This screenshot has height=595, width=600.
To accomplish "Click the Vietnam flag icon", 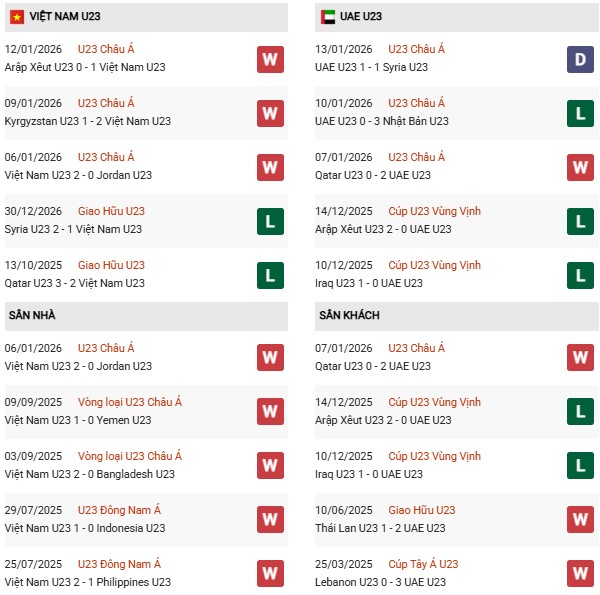I will tap(16, 17).
